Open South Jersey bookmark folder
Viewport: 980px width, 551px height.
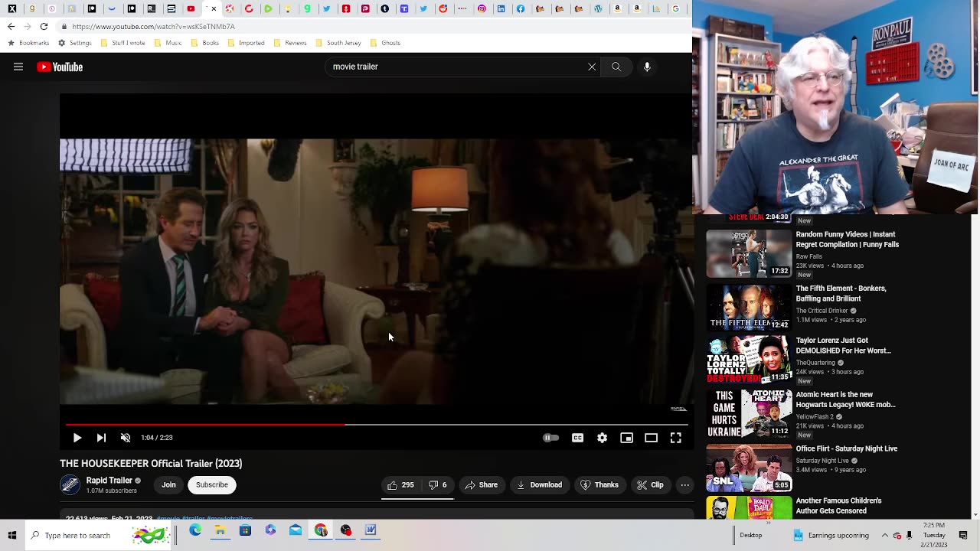(x=338, y=43)
